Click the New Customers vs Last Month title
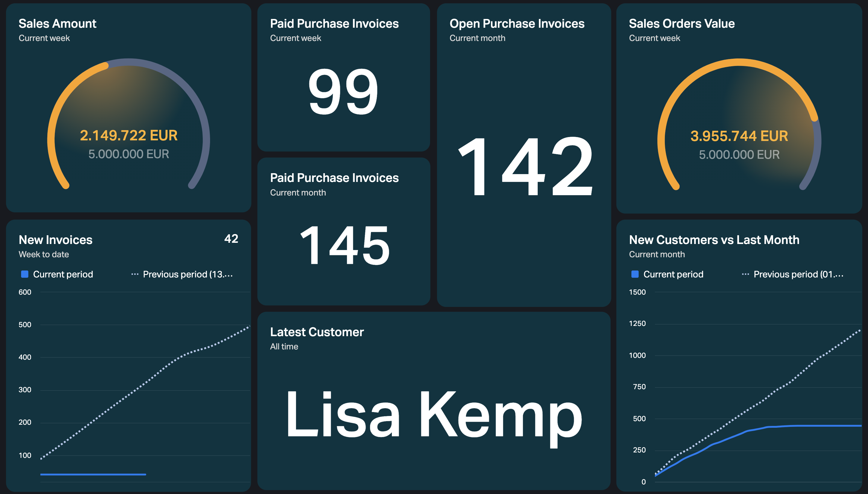This screenshot has height=494, width=868. 714,240
